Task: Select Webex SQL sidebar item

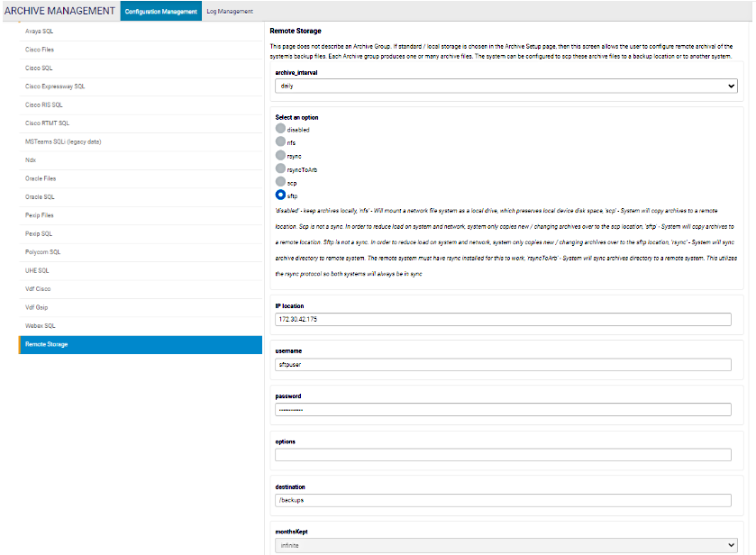Action: pyautogui.click(x=141, y=325)
